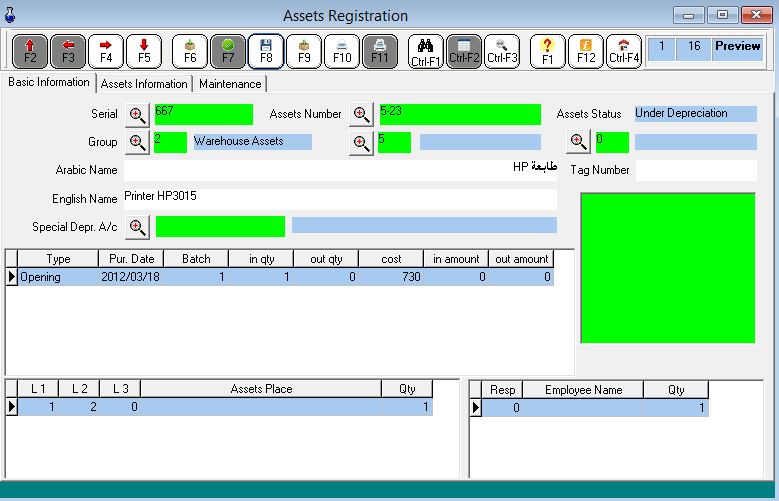Open help with F1 question mark icon
This screenshot has width=779, height=501.
[x=547, y=51]
